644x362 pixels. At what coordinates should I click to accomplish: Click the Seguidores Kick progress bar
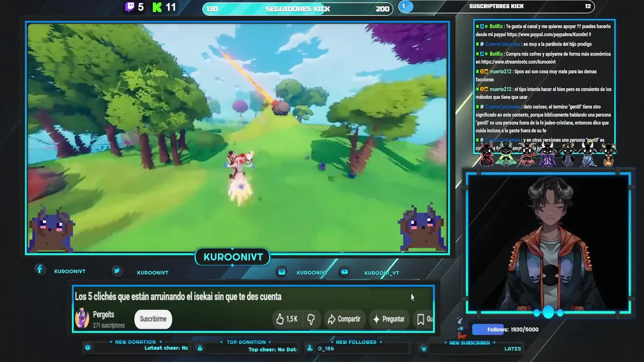[x=297, y=9]
